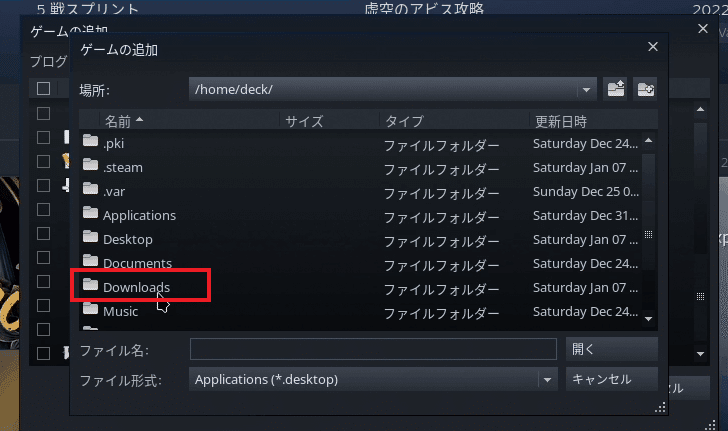Click the Sunday Dec 25 date of .var
Screen dimensions: 728x431
(x=586, y=191)
